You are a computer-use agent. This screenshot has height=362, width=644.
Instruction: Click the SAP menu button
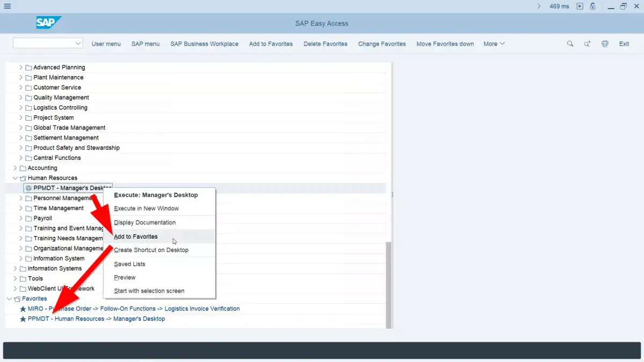(x=145, y=44)
